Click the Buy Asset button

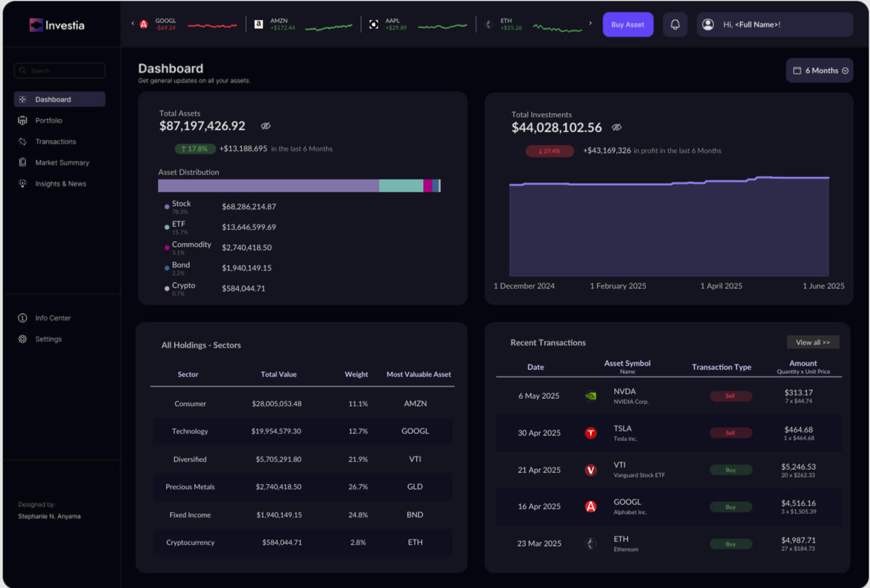point(628,24)
